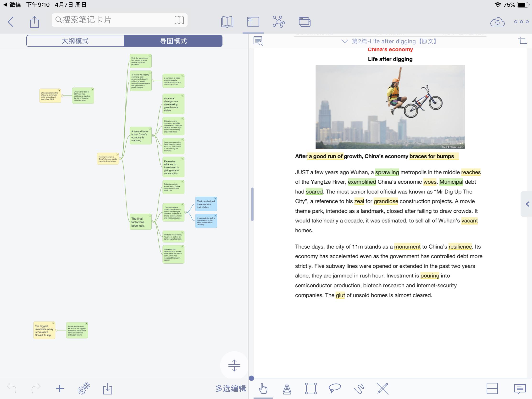Collapse the "The final factor has been luck" node branch
This screenshot has width=532, height=399.
153,222
